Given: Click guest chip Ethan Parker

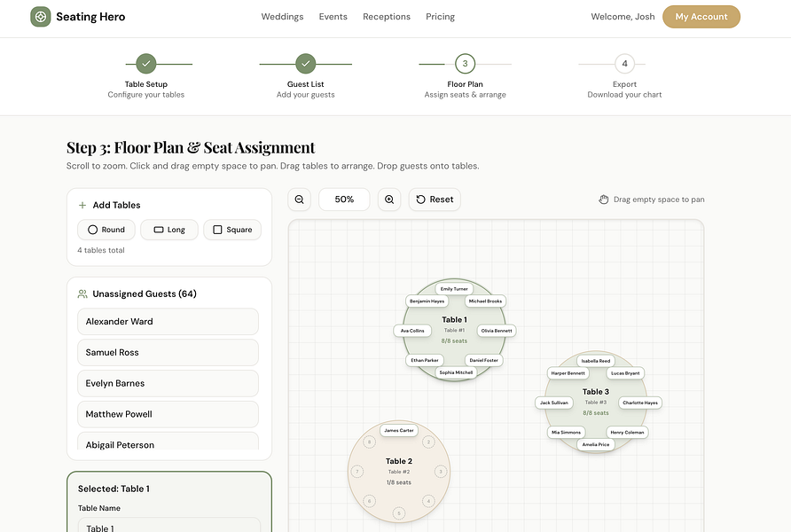Looking at the screenshot, I should click(425, 360).
